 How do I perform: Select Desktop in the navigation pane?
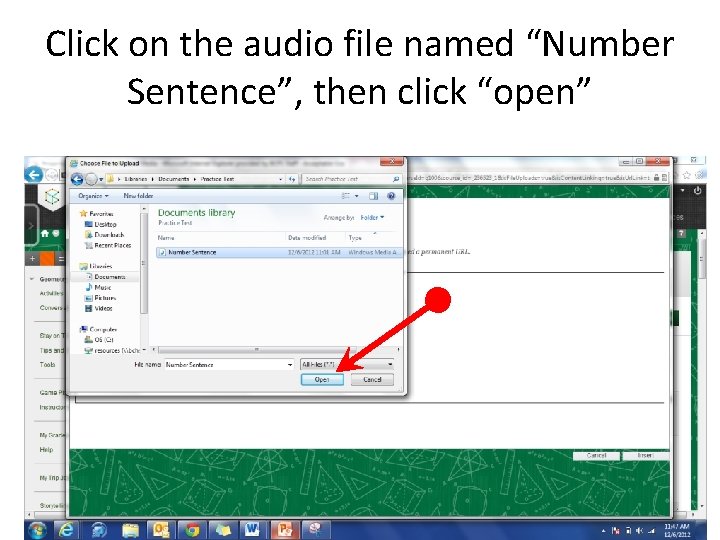pyautogui.click(x=101, y=225)
